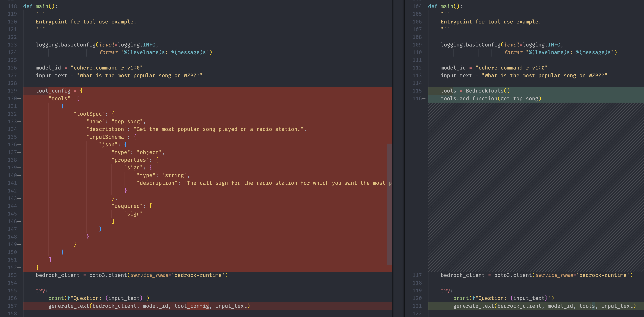The height and width of the screenshot is (317, 644).
Task: Click the '"json": {' line
Action: (x=113, y=144)
